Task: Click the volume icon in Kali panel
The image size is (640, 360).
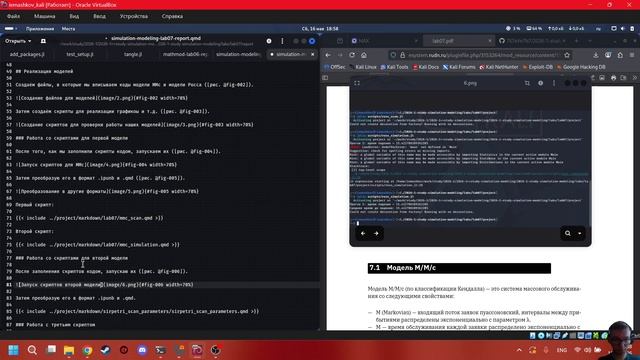Action: coord(622,29)
